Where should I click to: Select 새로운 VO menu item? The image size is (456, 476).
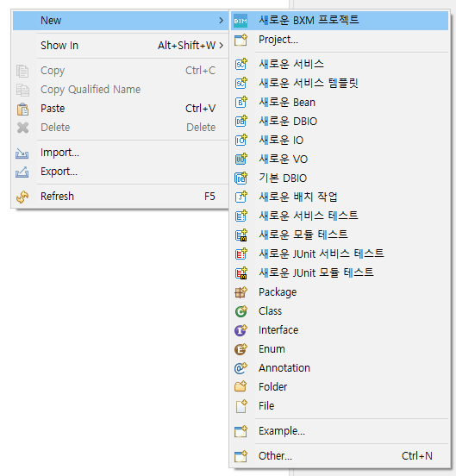coord(340,159)
